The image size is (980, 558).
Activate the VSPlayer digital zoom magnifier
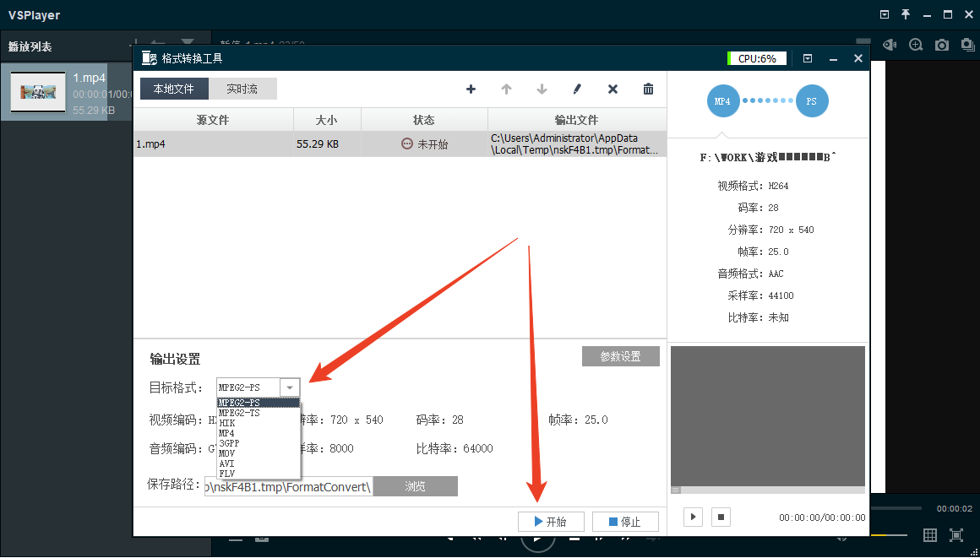(x=916, y=45)
